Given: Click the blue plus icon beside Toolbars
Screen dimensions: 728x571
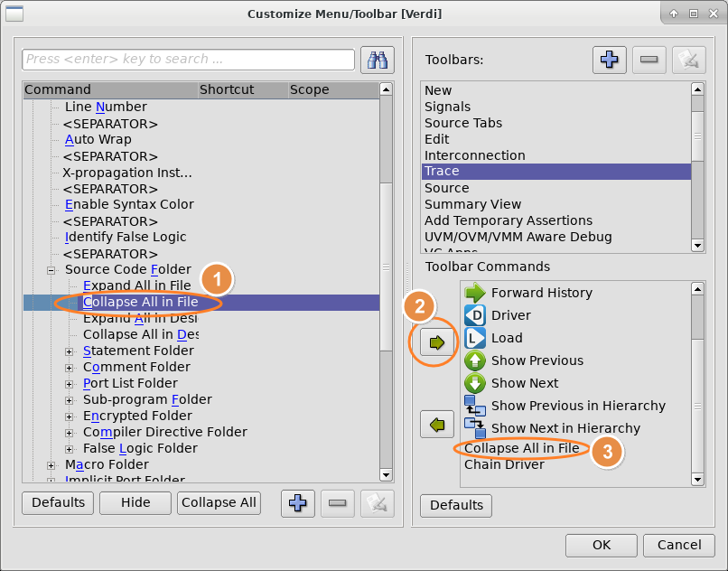Looking at the screenshot, I should [610, 60].
